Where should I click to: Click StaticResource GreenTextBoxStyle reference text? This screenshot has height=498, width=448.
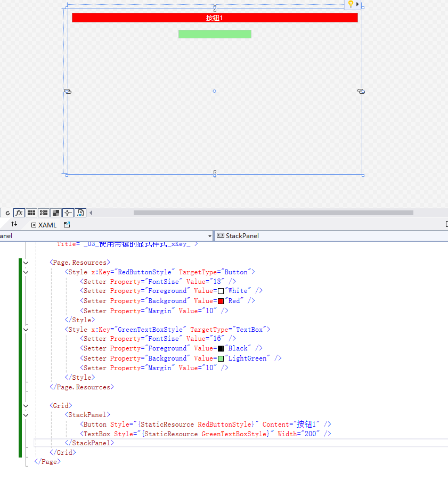coord(207,434)
